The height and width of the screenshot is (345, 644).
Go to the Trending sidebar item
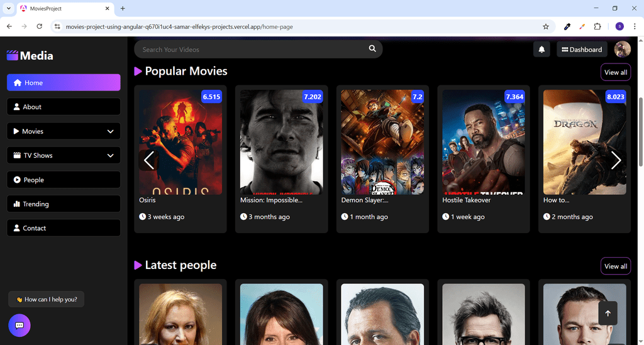(x=64, y=204)
